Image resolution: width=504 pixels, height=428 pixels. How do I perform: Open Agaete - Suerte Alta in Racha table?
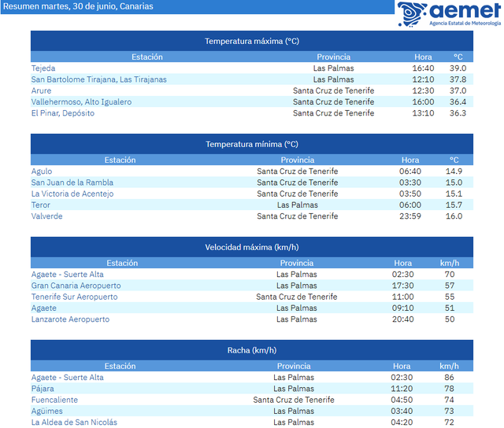click(x=67, y=378)
